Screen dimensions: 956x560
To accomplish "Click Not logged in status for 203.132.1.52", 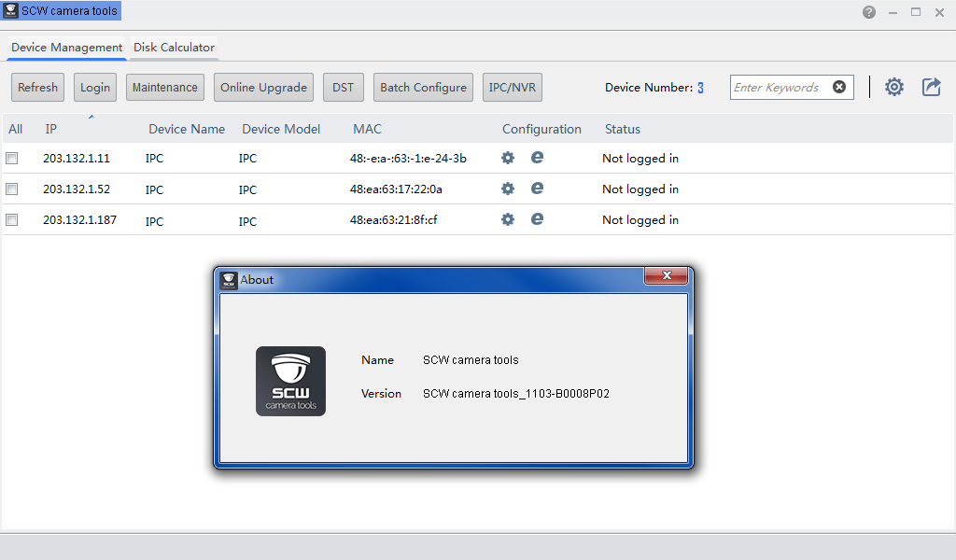I will pos(640,189).
